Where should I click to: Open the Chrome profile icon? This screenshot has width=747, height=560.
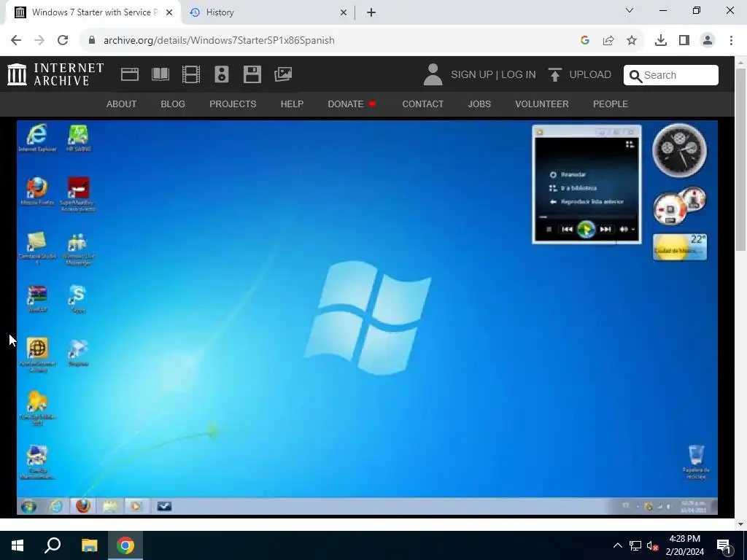[x=708, y=41]
